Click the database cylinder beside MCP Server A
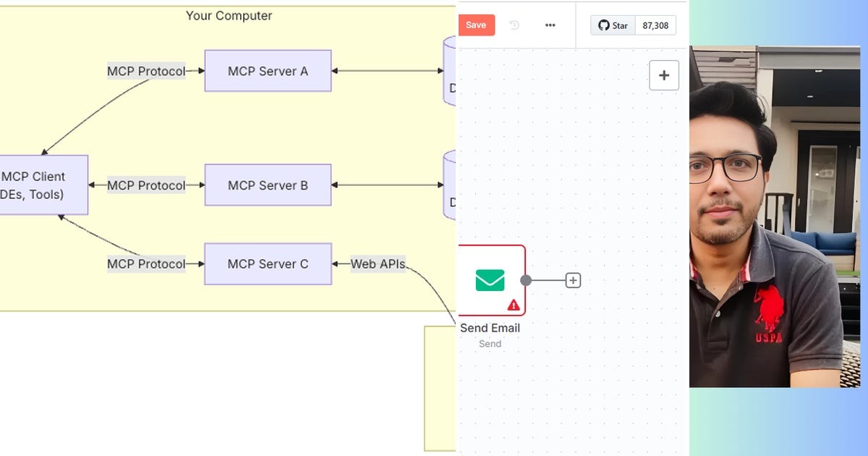 448,70
